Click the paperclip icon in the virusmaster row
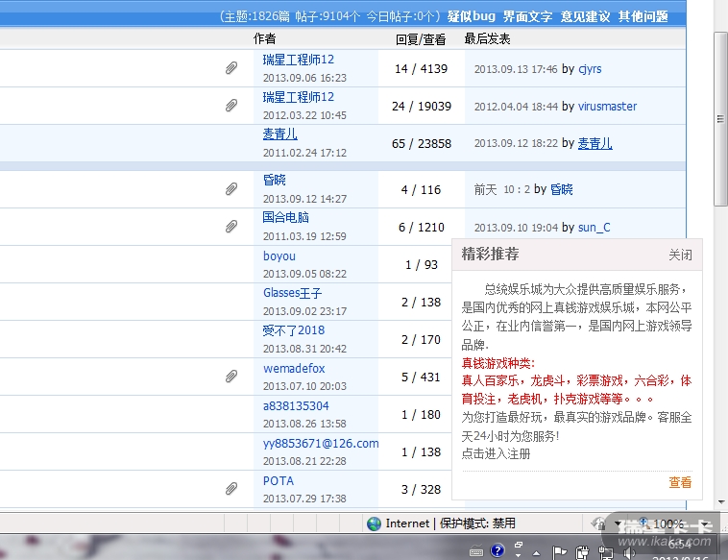This screenshot has height=560, width=728. (x=231, y=106)
